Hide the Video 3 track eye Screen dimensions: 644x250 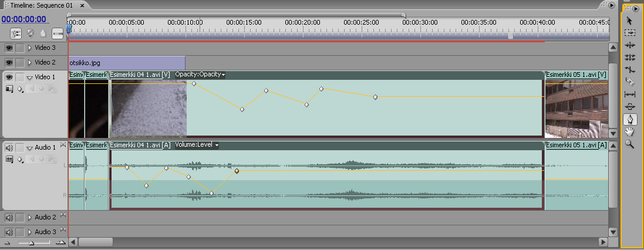coord(9,48)
